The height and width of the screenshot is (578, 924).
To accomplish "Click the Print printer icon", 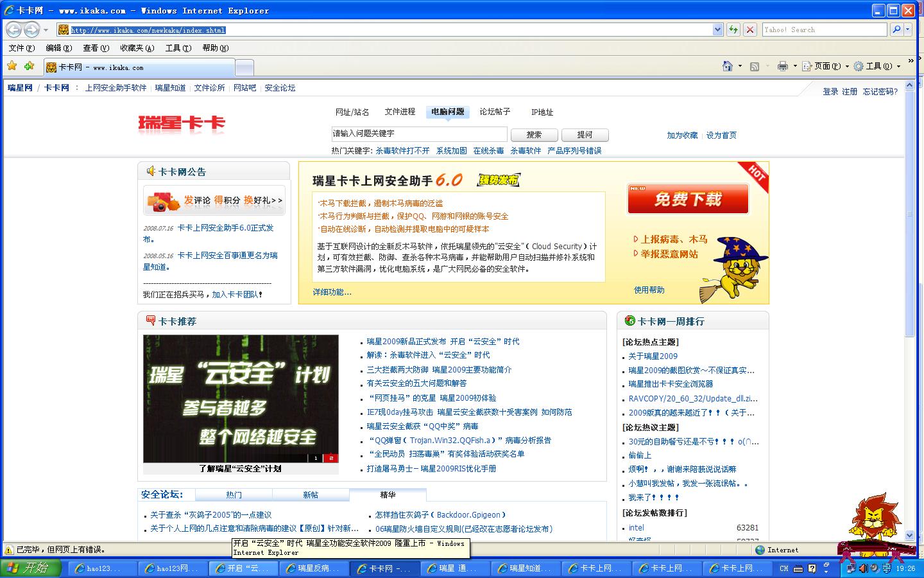I will [782, 66].
